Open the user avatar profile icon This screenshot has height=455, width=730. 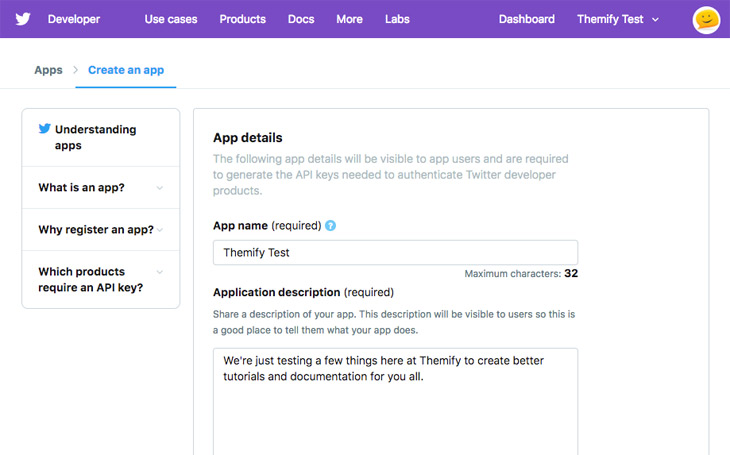pos(706,20)
